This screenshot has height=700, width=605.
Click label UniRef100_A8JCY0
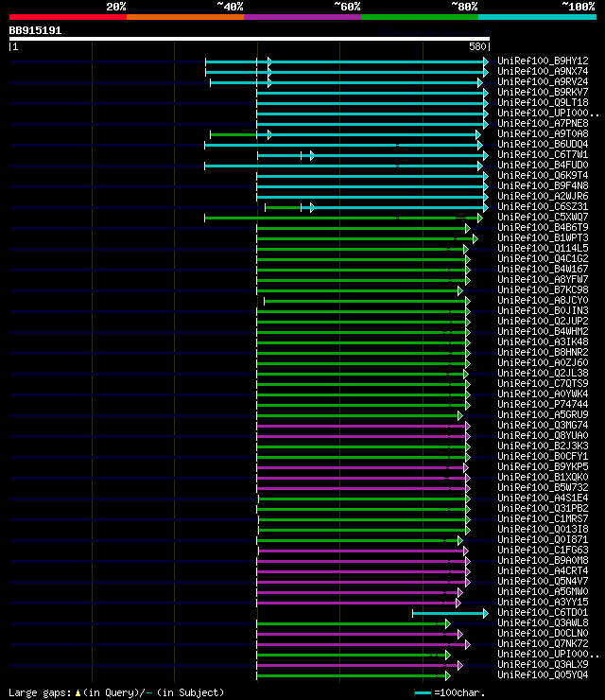543,300
